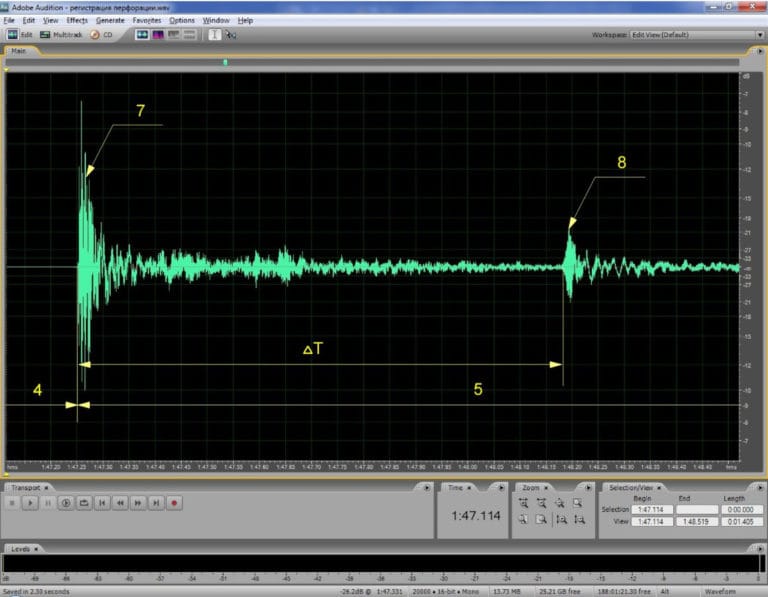Expand the Time panel options menu

point(501,488)
